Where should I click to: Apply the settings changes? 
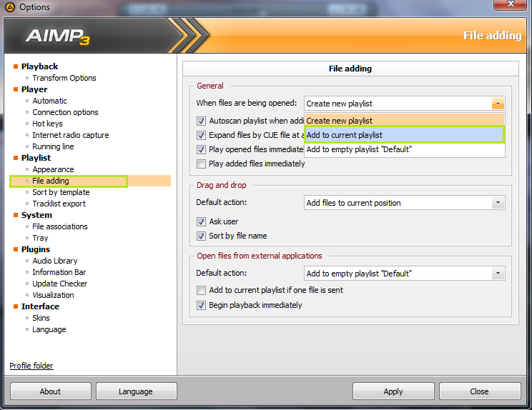click(x=393, y=391)
